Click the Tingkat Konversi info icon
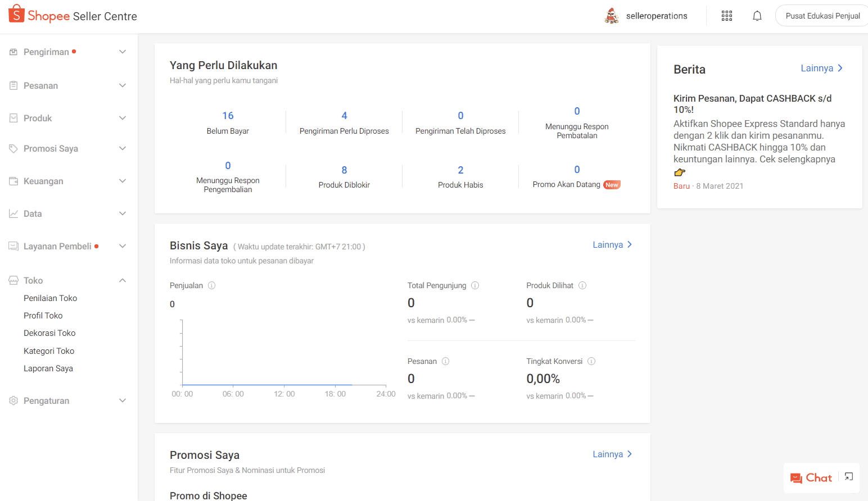Viewport: 868px width, 501px height. [x=591, y=361]
